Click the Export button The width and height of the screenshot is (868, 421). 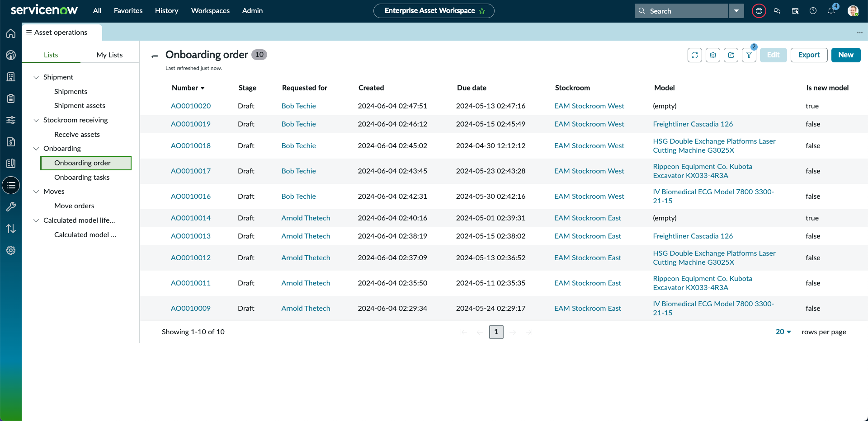(809, 55)
